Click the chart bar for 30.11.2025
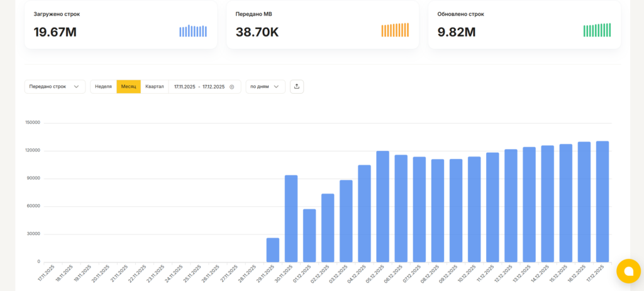 pos(291,218)
